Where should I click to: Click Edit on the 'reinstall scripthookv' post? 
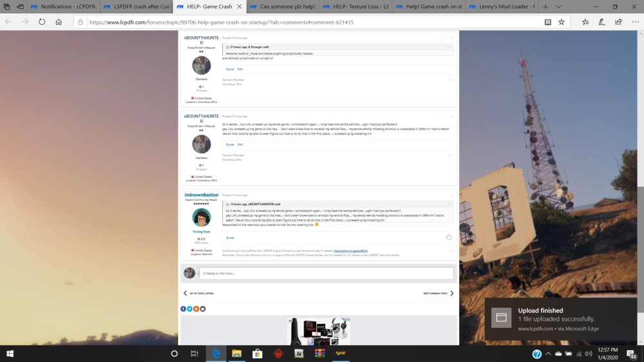click(240, 69)
